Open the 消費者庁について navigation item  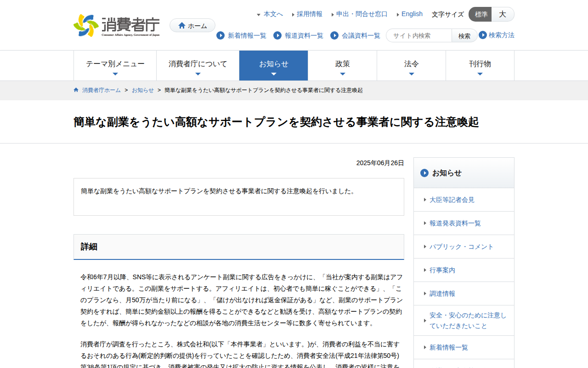(x=198, y=66)
